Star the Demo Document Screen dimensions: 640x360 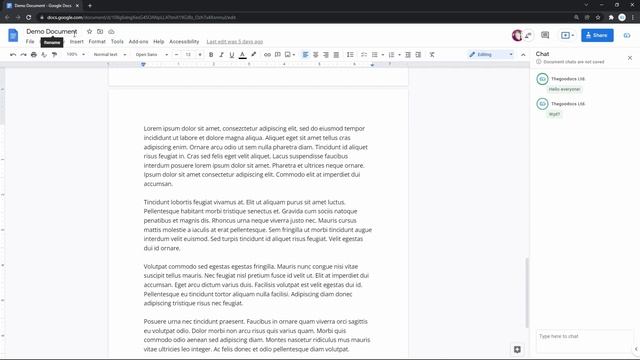pos(89,31)
